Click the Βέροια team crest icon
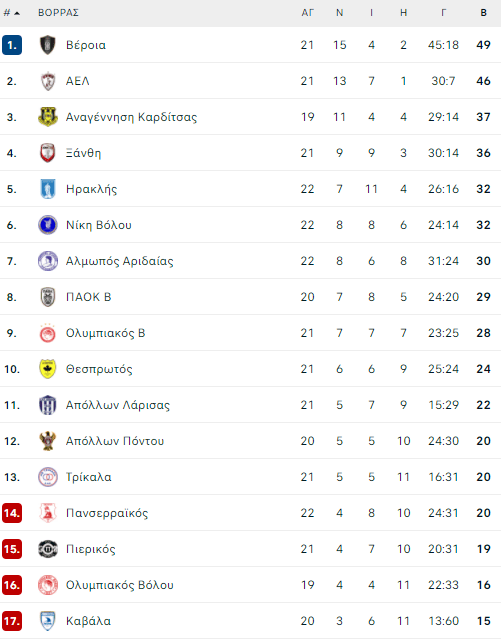501x639 pixels. [48, 45]
